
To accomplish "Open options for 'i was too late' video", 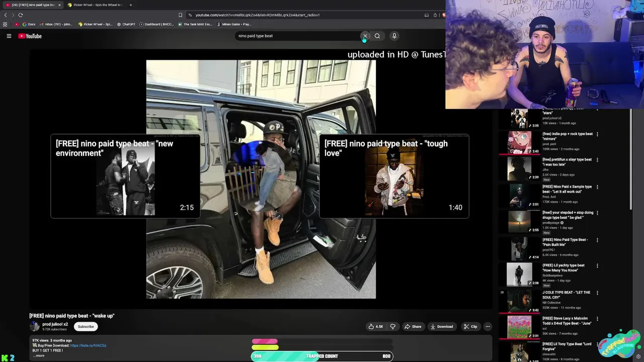I will click(x=597, y=160).
